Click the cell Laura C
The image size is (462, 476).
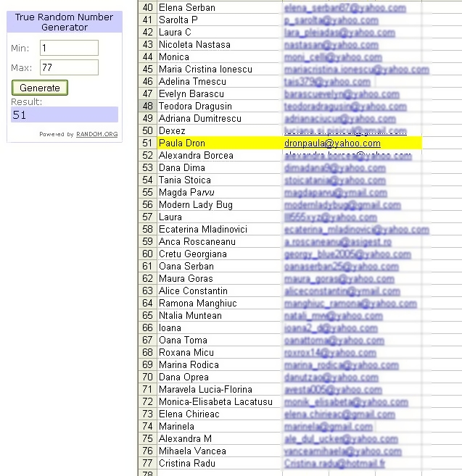[x=220, y=32]
